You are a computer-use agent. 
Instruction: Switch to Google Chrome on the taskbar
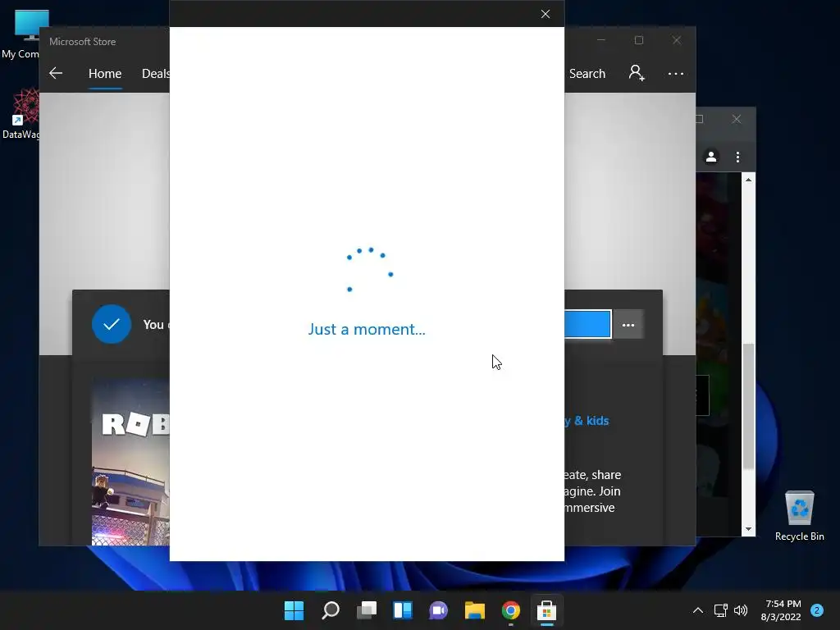pos(510,610)
